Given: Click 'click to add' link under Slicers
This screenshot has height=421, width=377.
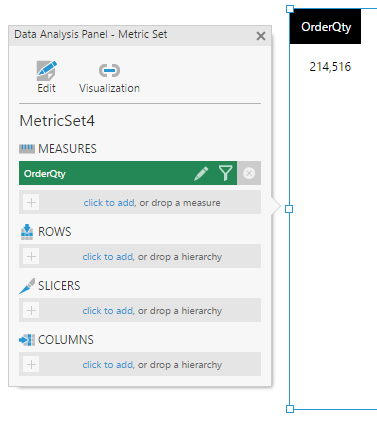Looking at the screenshot, I should tap(108, 311).
